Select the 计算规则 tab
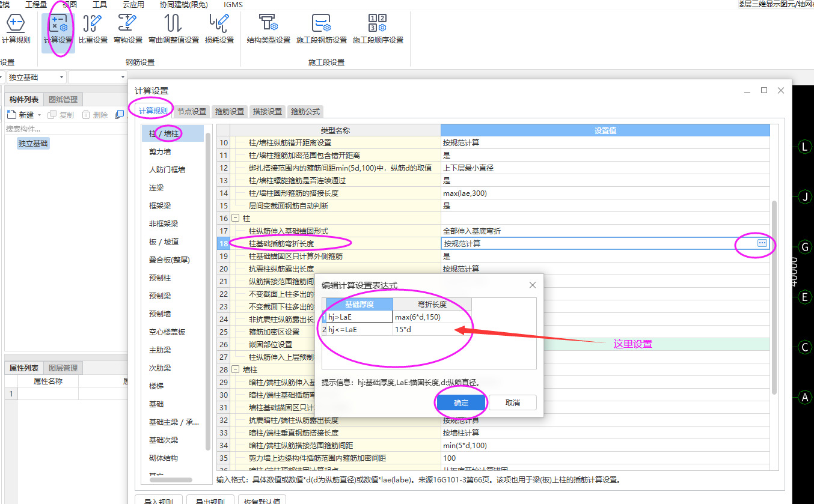 coord(153,111)
